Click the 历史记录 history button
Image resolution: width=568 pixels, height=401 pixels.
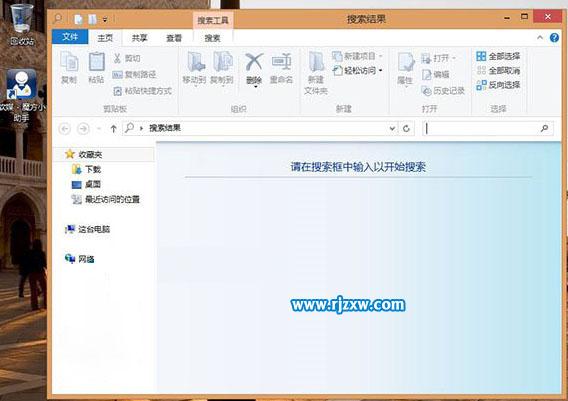pyautogui.click(x=443, y=91)
